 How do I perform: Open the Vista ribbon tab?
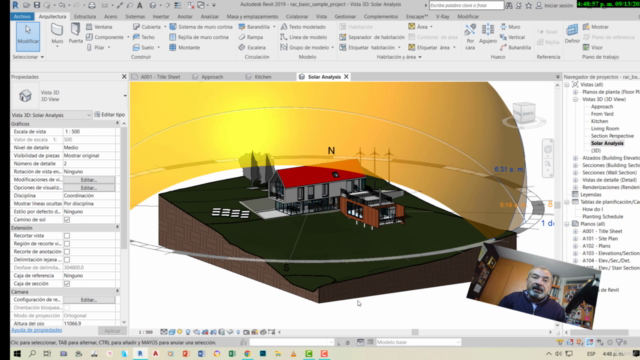321,16
